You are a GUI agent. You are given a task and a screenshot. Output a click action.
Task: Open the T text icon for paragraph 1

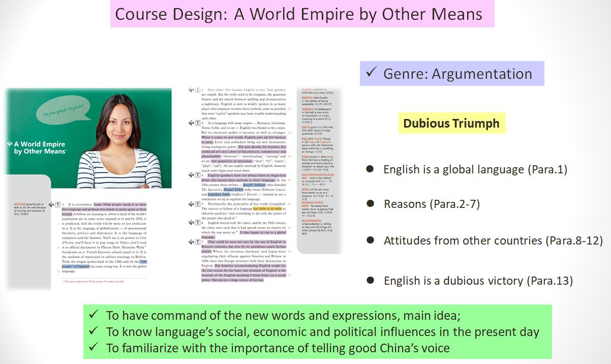pos(57,204)
